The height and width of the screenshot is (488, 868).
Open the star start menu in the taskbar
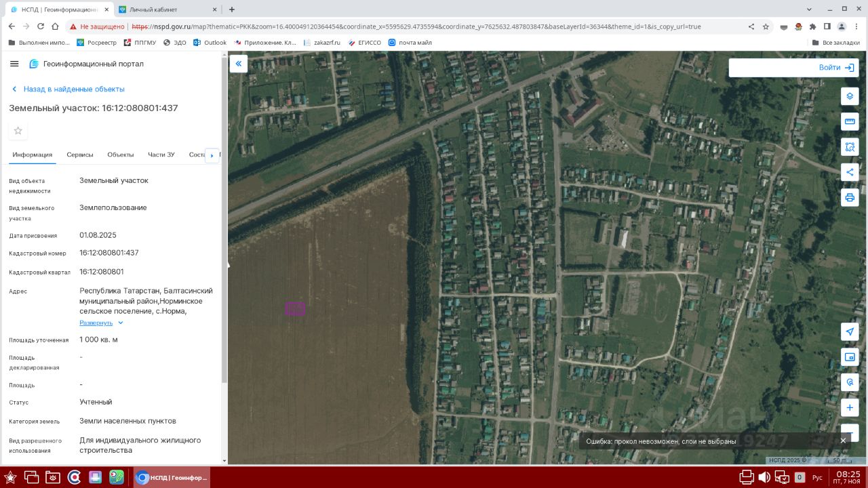10,477
